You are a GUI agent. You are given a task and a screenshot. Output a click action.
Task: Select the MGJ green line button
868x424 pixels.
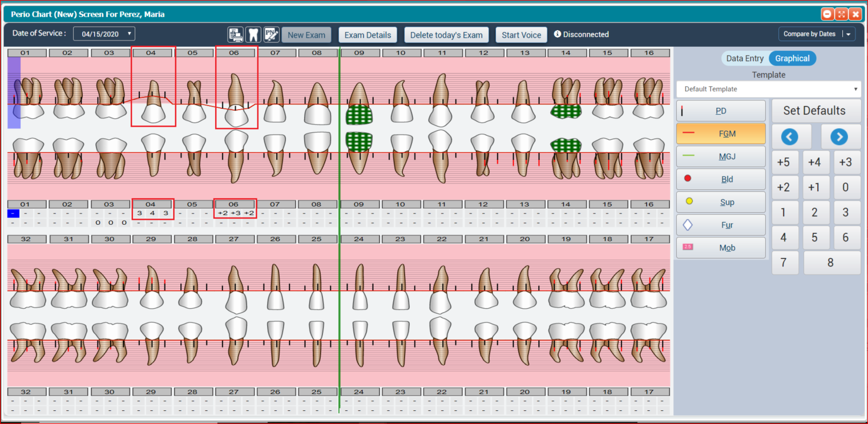pyautogui.click(x=721, y=156)
